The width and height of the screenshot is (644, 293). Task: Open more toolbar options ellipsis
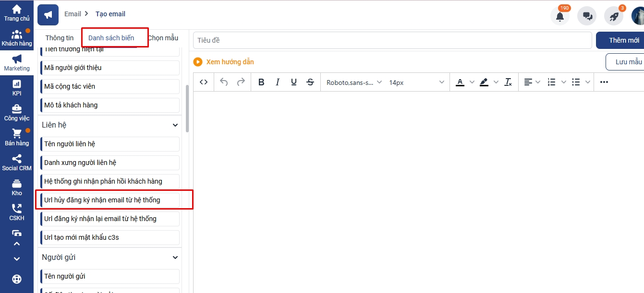604,82
